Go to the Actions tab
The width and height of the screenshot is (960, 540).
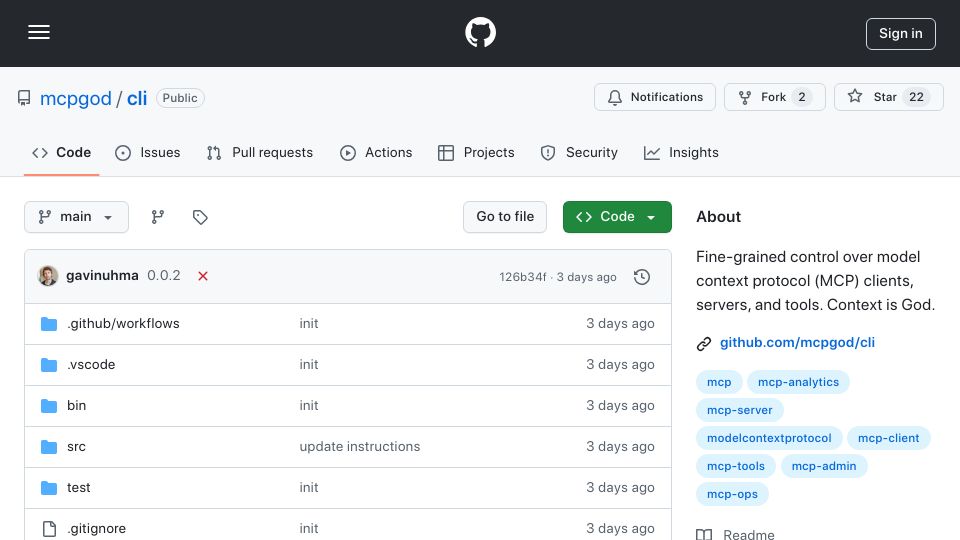coord(376,152)
